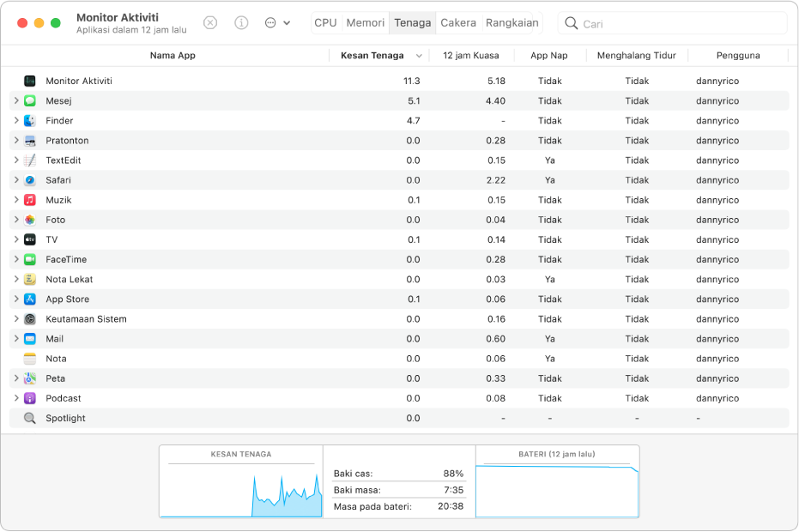Click the Podcast app icon
The height and width of the screenshot is (532, 799).
click(30, 398)
